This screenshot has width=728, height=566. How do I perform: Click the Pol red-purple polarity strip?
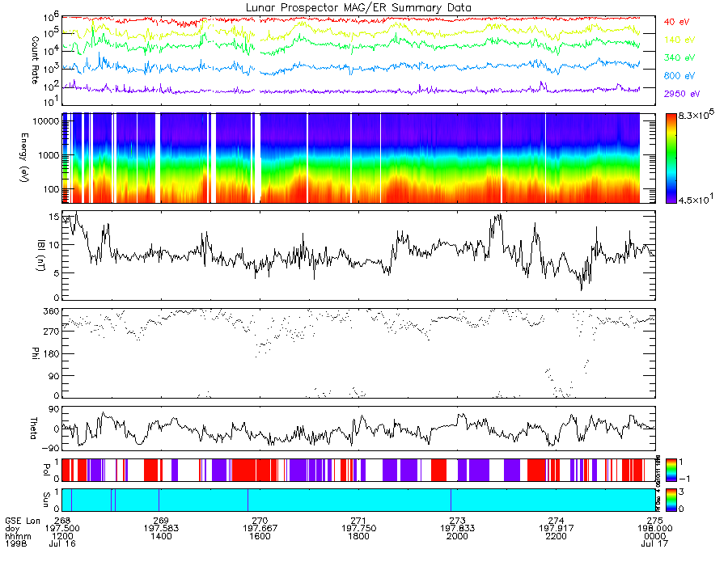click(x=358, y=470)
